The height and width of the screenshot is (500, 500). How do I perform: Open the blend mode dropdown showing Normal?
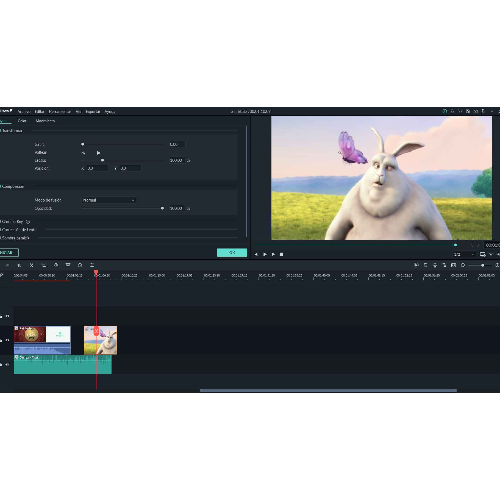tap(109, 200)
